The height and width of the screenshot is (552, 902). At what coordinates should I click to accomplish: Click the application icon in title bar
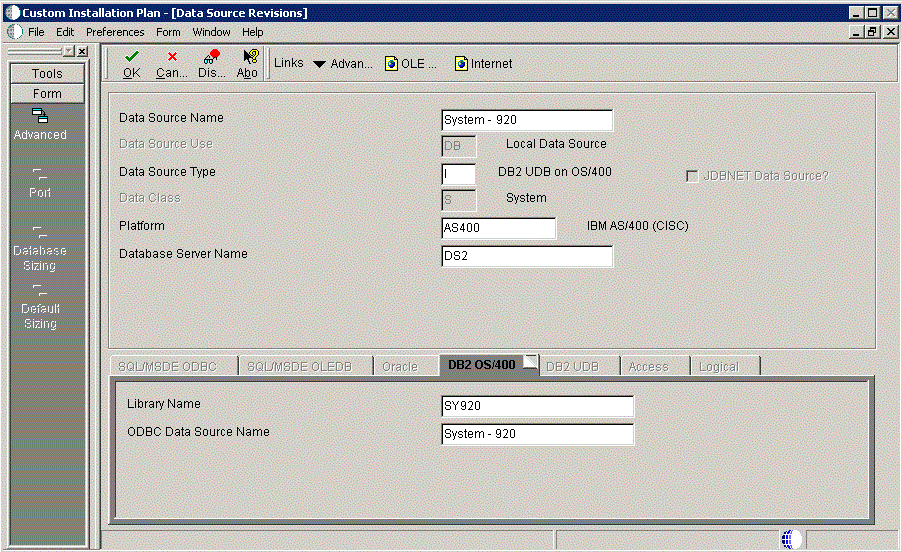[x=12, y=13]
